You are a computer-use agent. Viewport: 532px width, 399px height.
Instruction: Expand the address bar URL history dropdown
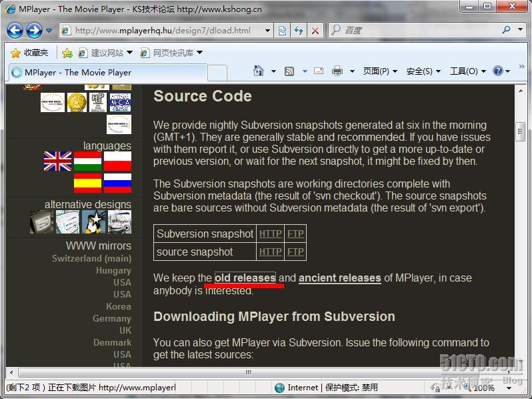pyautogui.click(x=267, y=31)
